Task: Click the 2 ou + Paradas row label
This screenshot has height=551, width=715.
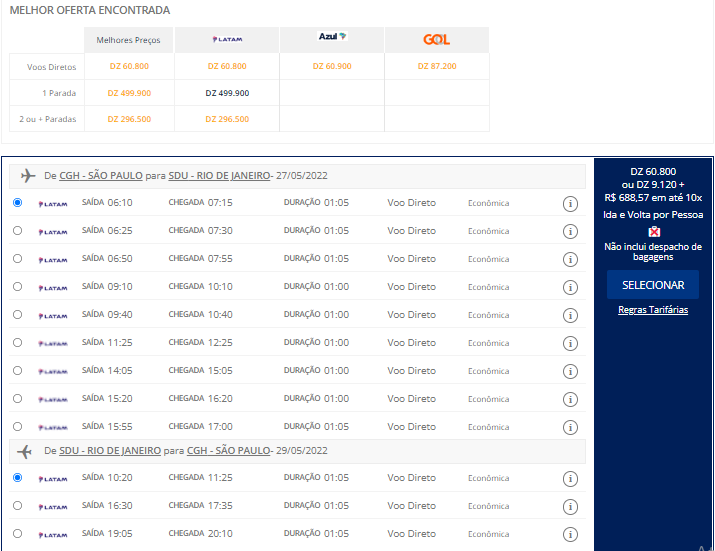Action: coord(47,119)
